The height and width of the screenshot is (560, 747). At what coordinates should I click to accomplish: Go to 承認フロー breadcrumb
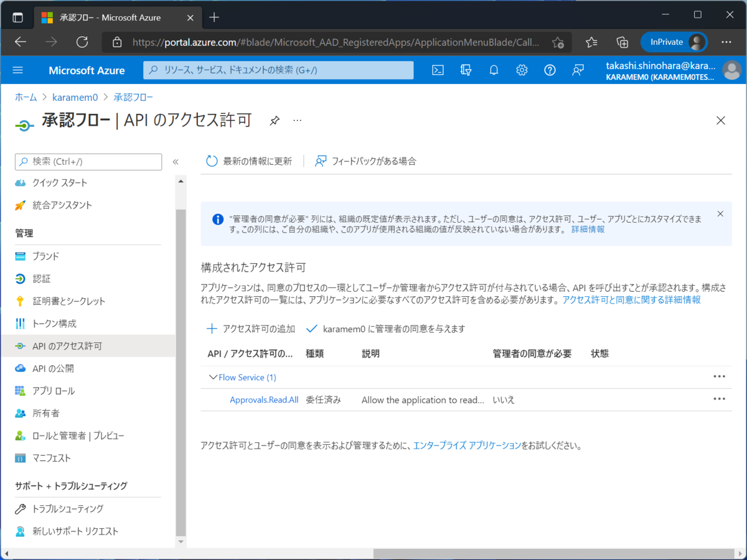[x=133, y=97]
